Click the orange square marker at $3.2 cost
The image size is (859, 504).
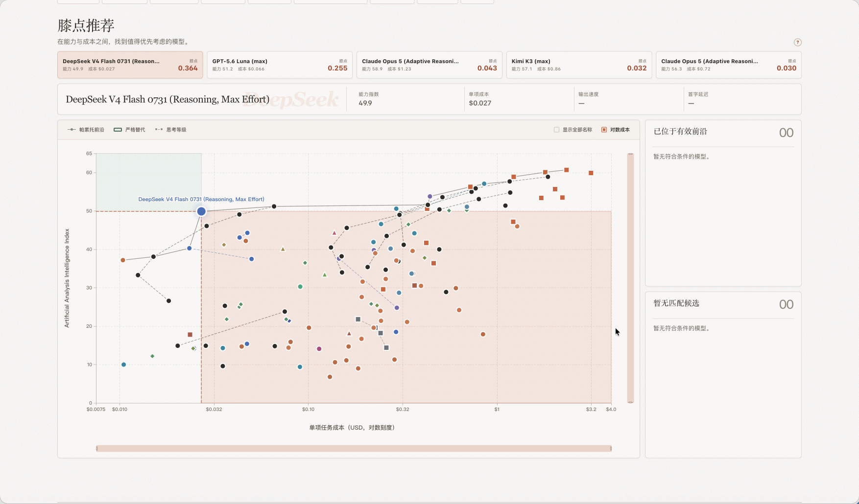click(x=591, y=173)
